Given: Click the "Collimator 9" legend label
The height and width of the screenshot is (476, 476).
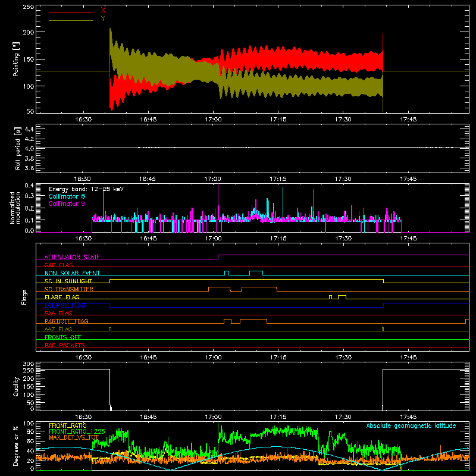Looking at the screenshot, I should (67, 203).
